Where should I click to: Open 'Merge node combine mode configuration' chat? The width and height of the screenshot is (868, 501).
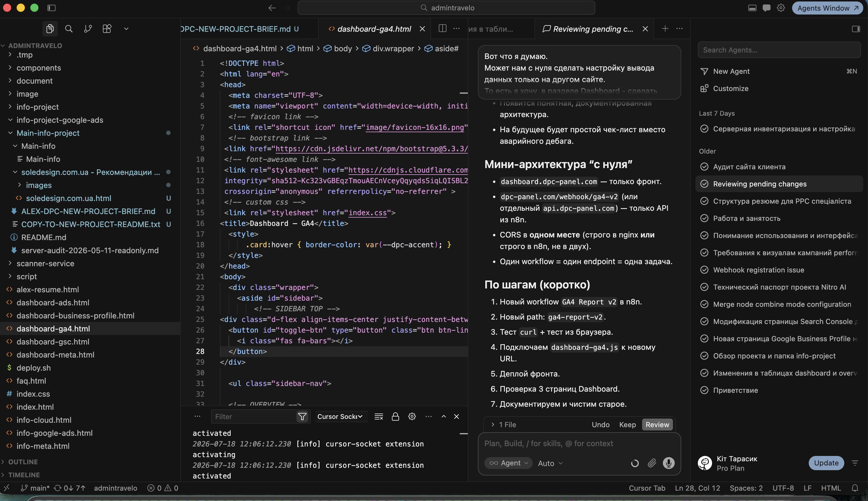(x=779, y=304)
